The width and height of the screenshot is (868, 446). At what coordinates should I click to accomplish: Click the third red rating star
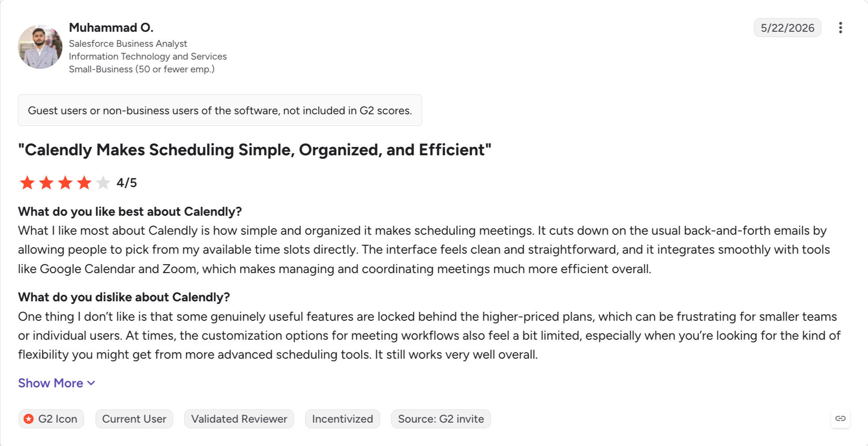pos(65,183)
